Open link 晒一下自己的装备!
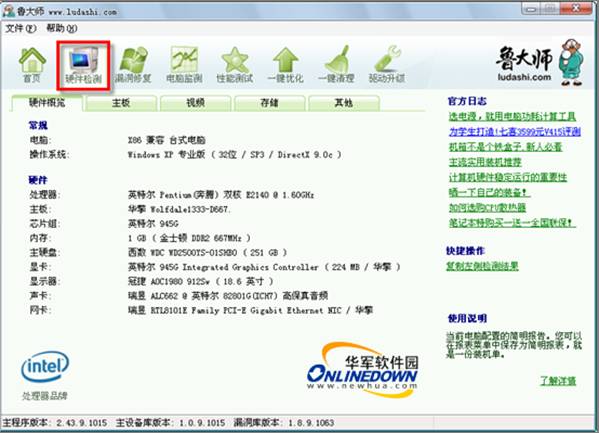 [x=488, y=192]
